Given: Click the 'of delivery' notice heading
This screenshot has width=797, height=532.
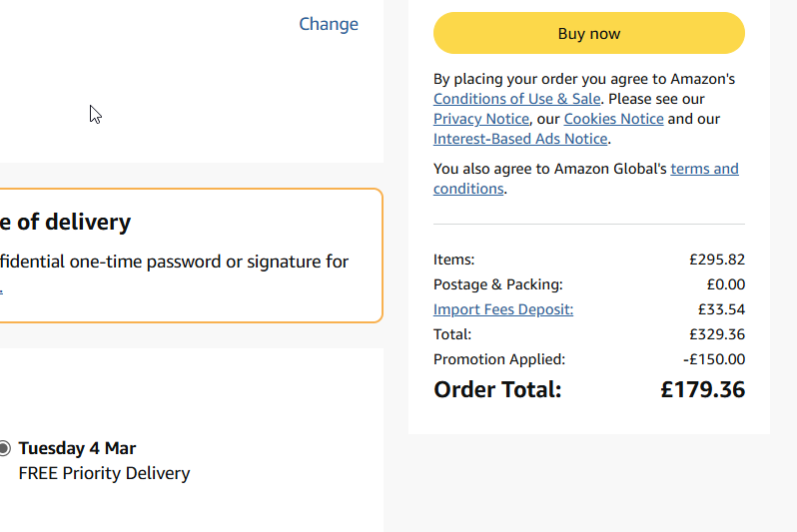Looking at the screenshot, I should [x=66, y=222].
